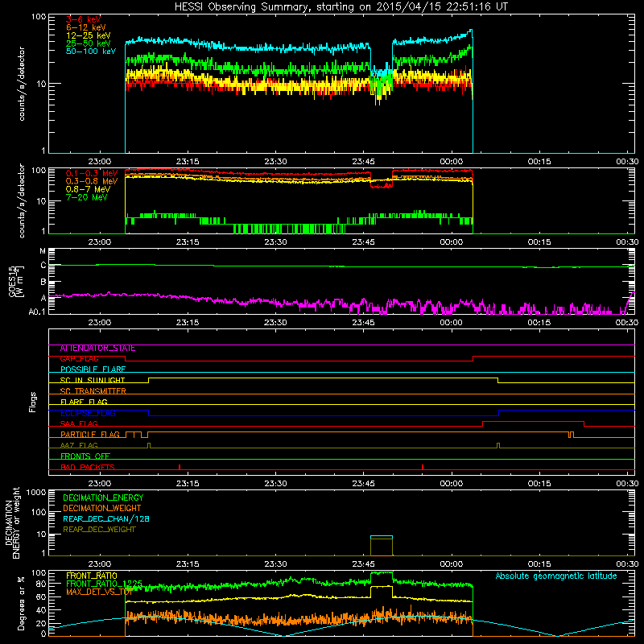The height and width of the screenshot is (644, 644).
Task: Click the green FRONT_RATIO_1225 legend label
Action: [x=105, y=584]
